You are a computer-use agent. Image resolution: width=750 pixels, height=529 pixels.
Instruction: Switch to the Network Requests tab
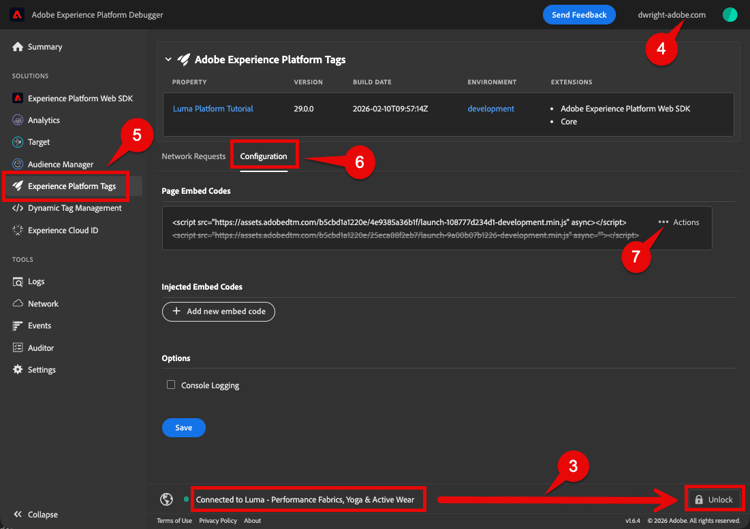193,156
